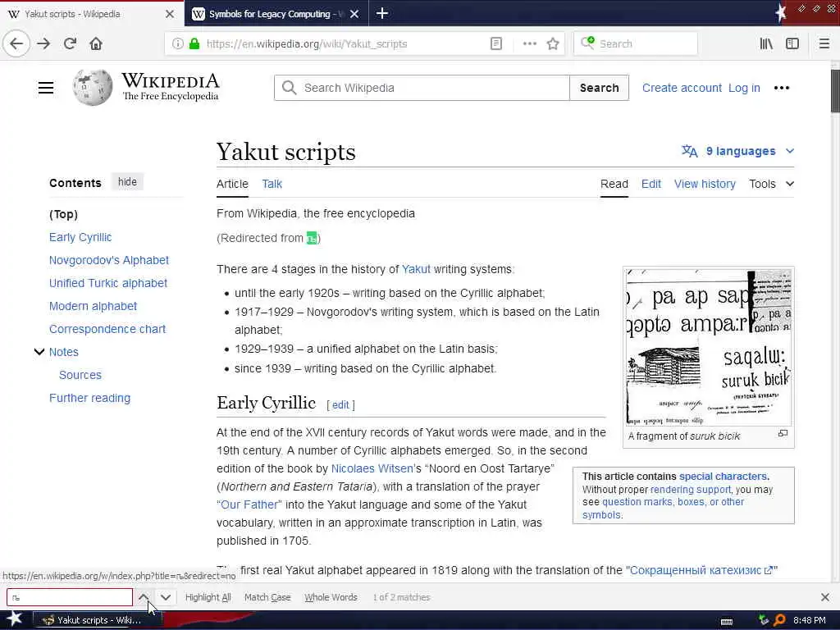The height and width of the screenshot is (630, 840).
Task: Toggle Highlight All in find bar
Action: 208,597
